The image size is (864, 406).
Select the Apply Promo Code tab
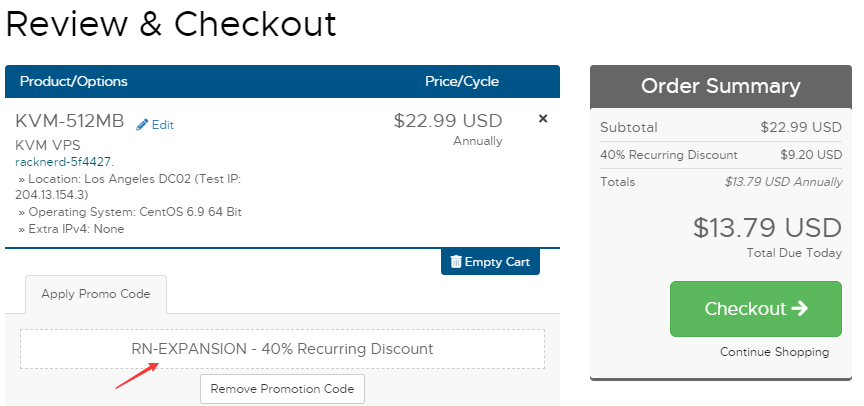tap(96, 294)
